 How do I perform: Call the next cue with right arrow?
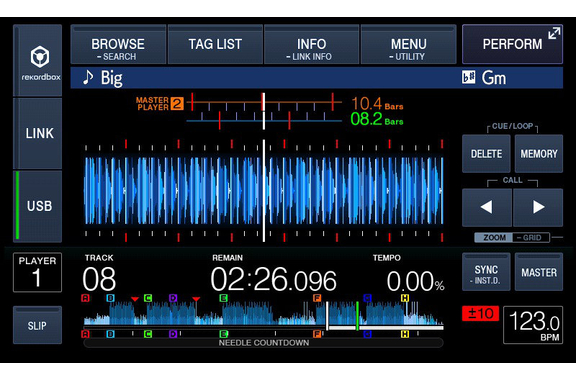[538, 207]
